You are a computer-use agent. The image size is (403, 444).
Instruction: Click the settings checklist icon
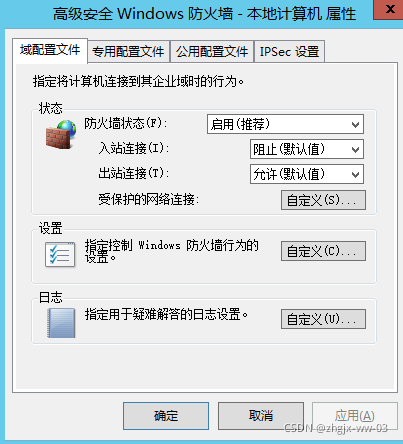click(x=60, y=255)
